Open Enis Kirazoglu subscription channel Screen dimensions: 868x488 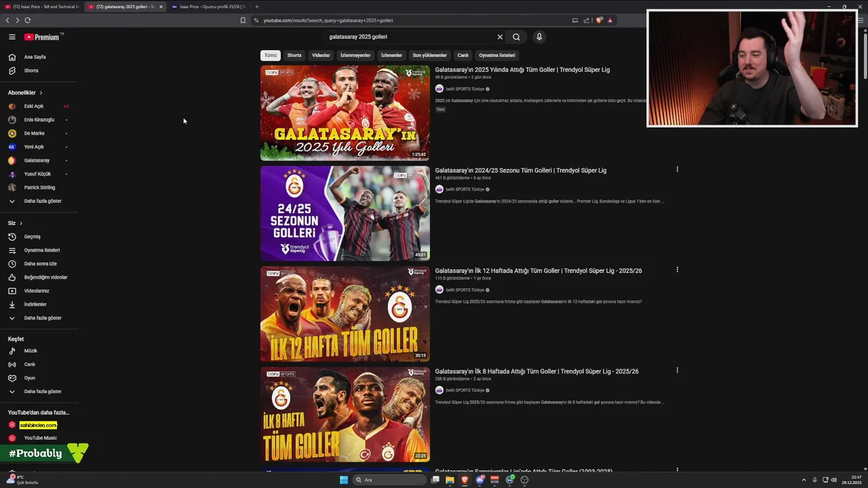pos(39,120)
